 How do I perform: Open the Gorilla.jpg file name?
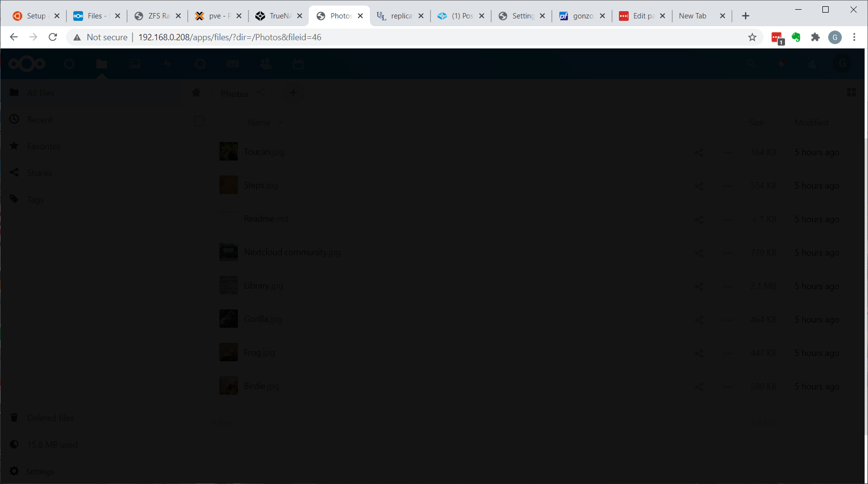click(263, 319)
